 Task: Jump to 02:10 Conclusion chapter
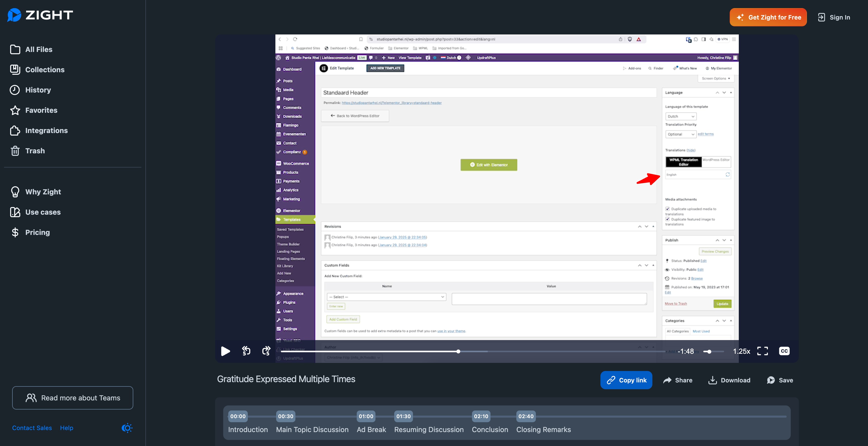click(481, 416)
